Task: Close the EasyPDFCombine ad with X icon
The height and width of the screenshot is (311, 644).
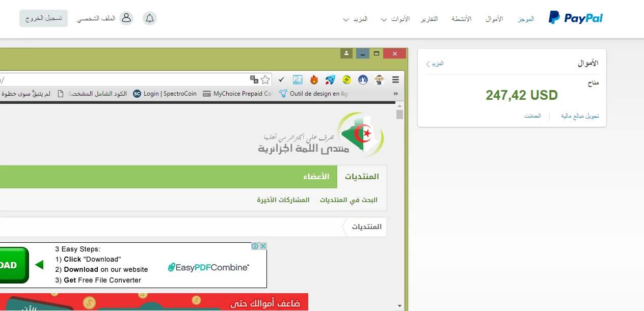Action: click(263, 246)
